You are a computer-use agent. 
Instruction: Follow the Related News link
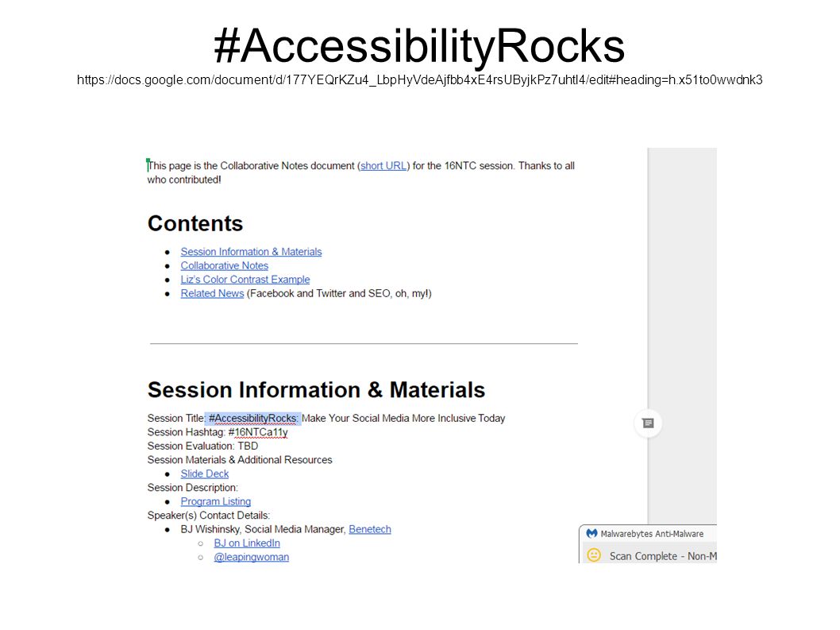point(212,293)
